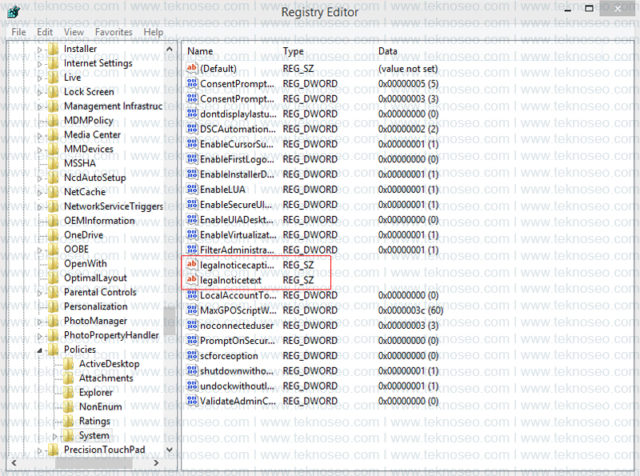The width and height of the screenshot is (640, 476).
Task: Expand the Installer tree node
Action: coord(40,49)
